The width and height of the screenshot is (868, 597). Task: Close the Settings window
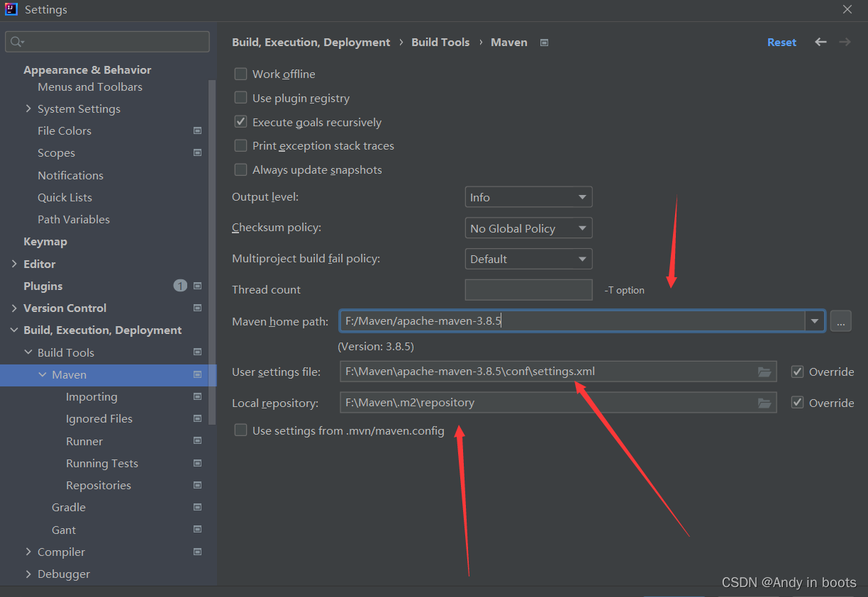click(x=847, y=9)
